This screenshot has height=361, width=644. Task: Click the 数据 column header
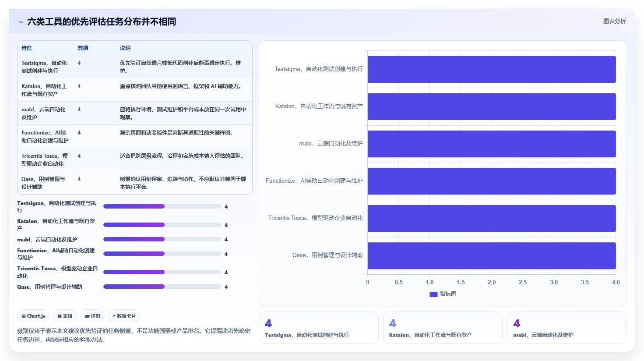coord(83,48)
